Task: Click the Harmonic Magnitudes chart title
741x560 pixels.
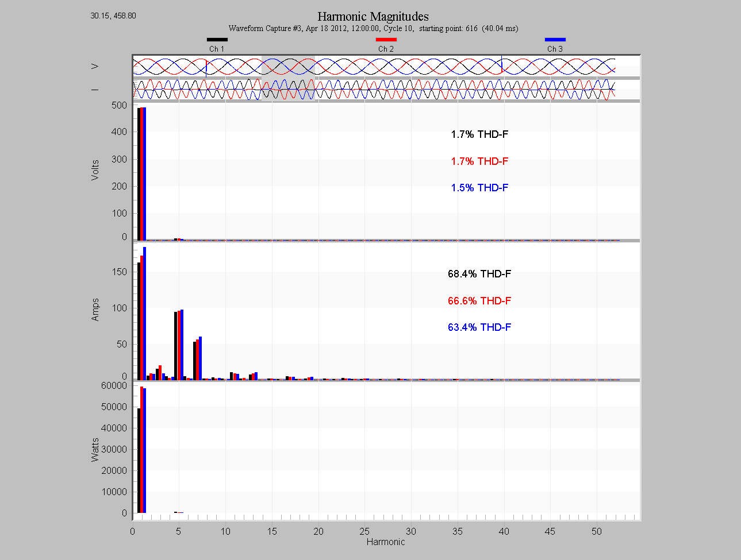Action: coord(373,16)
